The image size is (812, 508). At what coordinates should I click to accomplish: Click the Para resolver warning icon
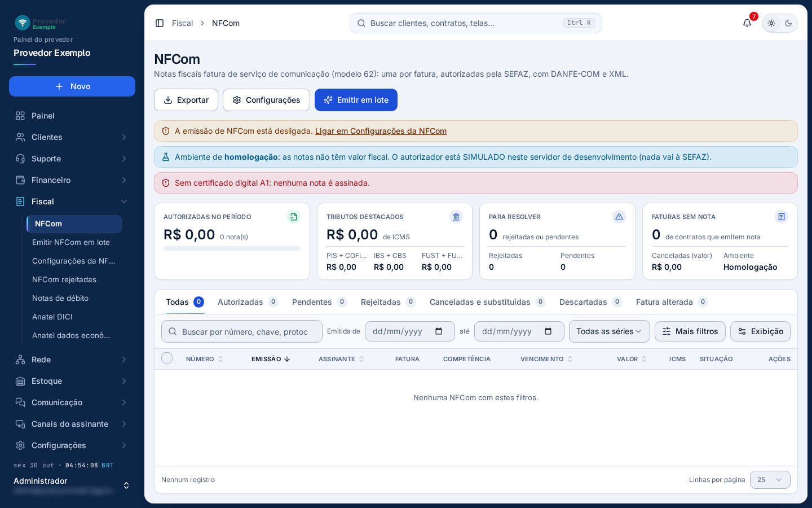(x=619, y=217)
